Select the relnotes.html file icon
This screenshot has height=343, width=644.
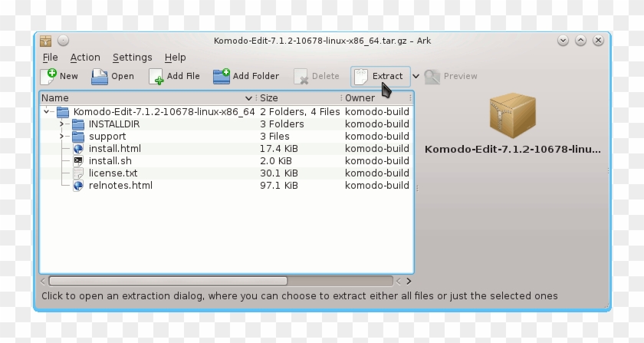point(78,186)
